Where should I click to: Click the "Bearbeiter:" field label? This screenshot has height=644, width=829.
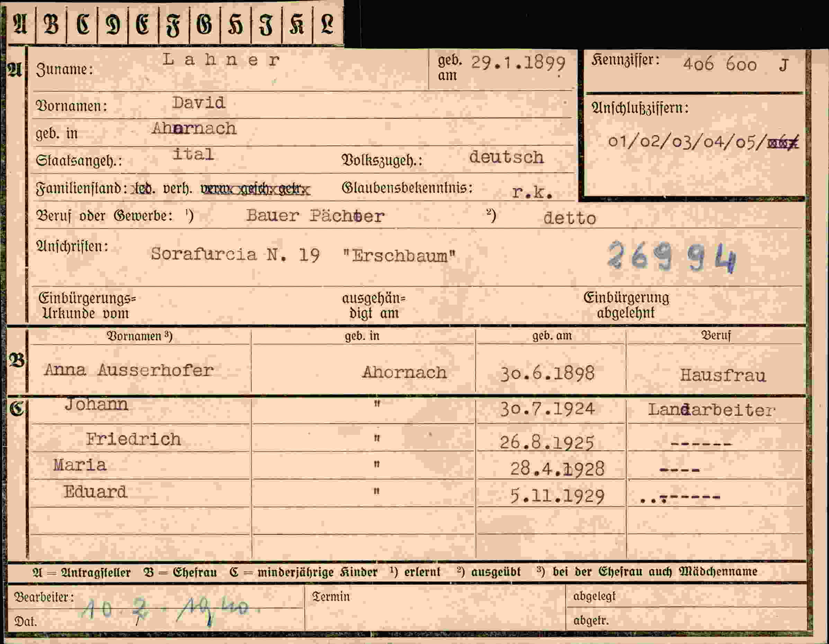44,597
